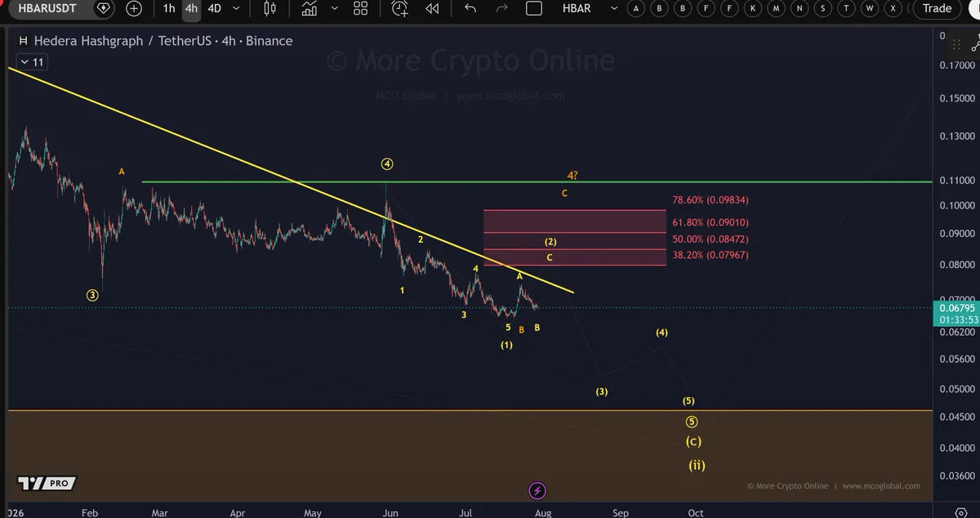The height and width of the screenshot is (518, 980).
Task: Select the circled K shortcut
Action: [x=753, y=8]
